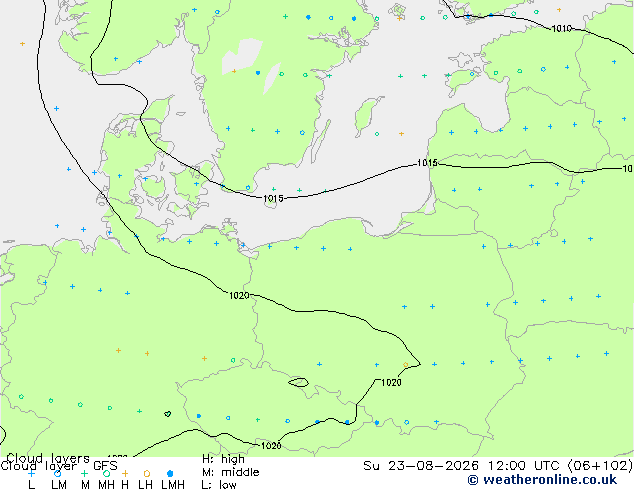Viewport: 634px width, 490px height.
Task: Select the 'H: high' legend text
Action: pyautogui.click(x=223, y=459)
